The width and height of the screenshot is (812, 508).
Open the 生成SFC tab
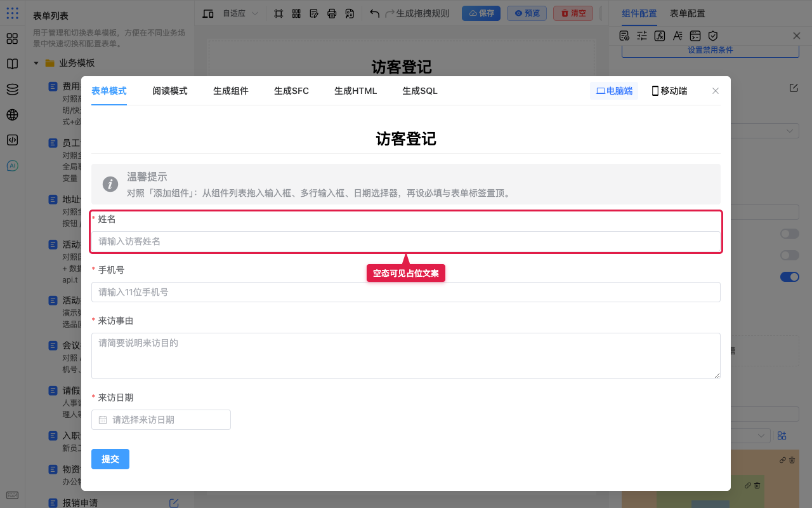(x=292, y=91)
